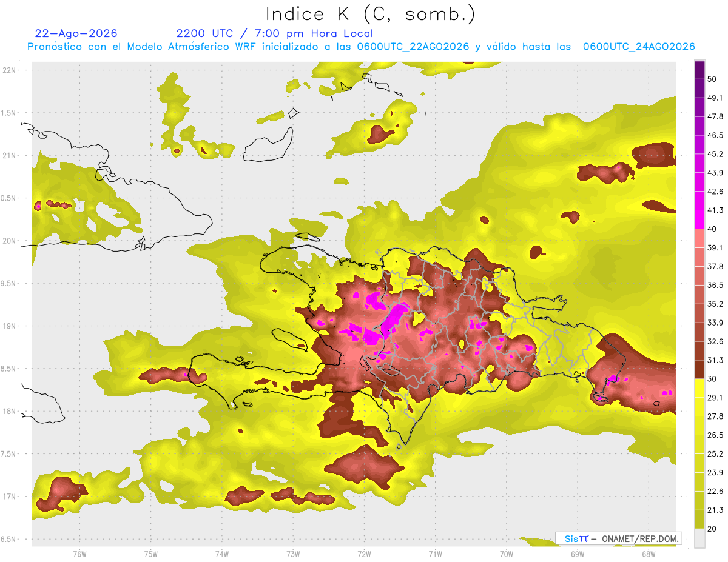This screenshot has height=562, width=728.
Task: Click the '75W' longitude axis label
Action: (x=151, y=554)
